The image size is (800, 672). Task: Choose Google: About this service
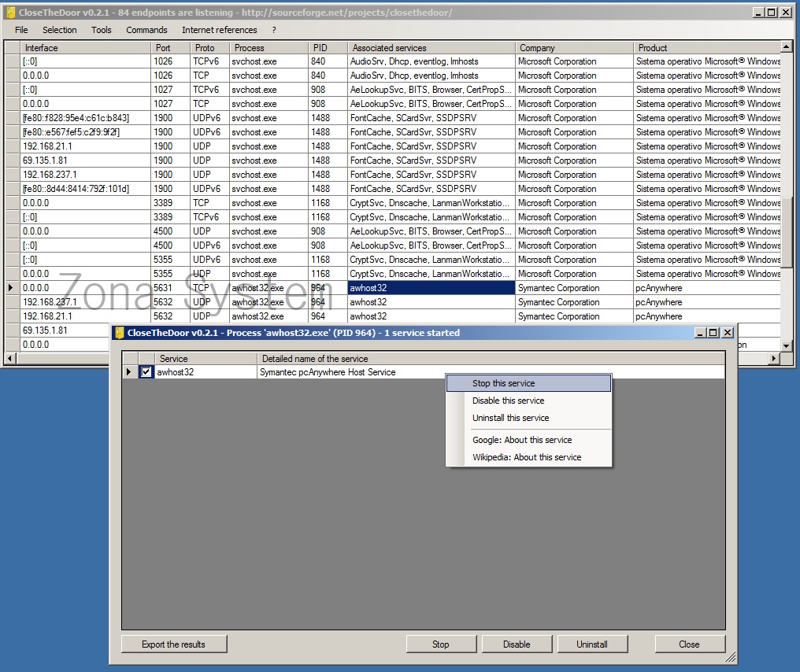coord(528,440)
